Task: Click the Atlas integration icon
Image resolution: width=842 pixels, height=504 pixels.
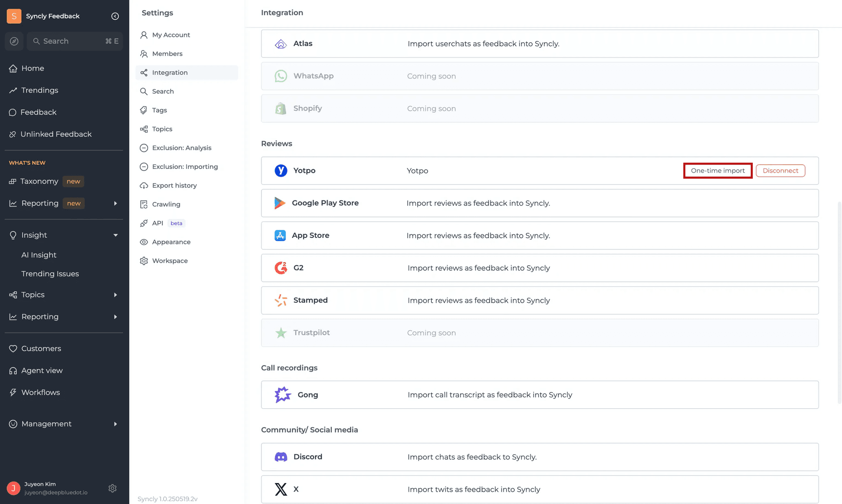Action: [281, 44]
